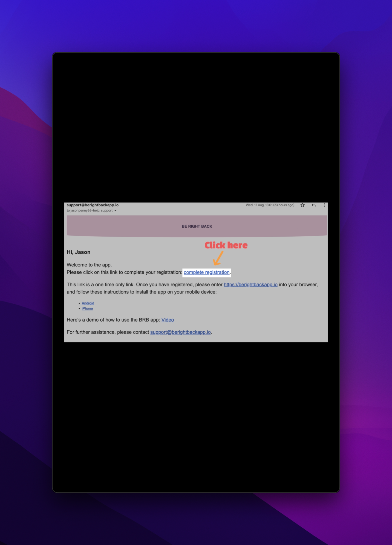Click the 'Hi, Jason' greeting

point(79,252)
